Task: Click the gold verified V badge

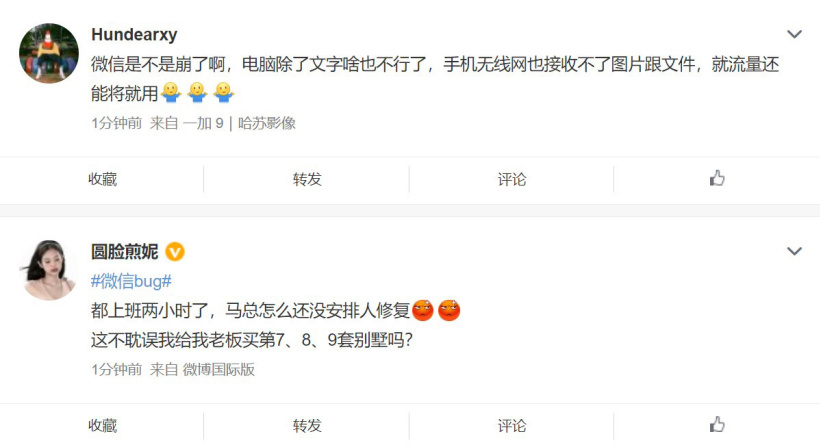Action: [x=175, y=252]
